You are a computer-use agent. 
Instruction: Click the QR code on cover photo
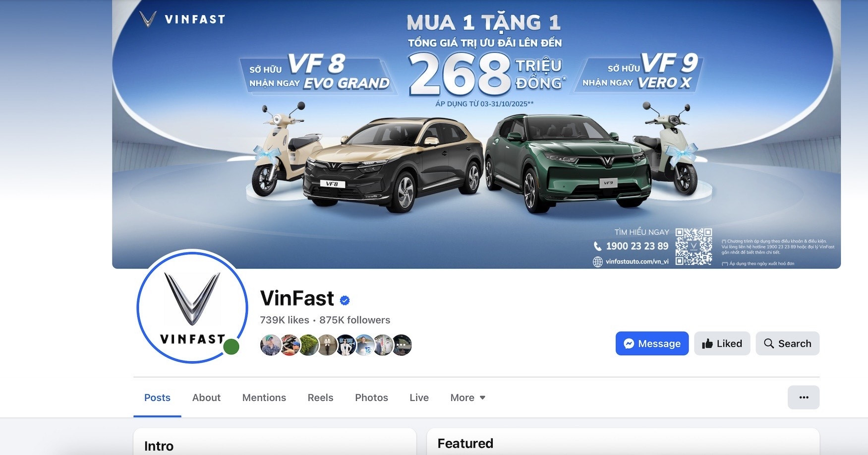click(x=694, y=247)
